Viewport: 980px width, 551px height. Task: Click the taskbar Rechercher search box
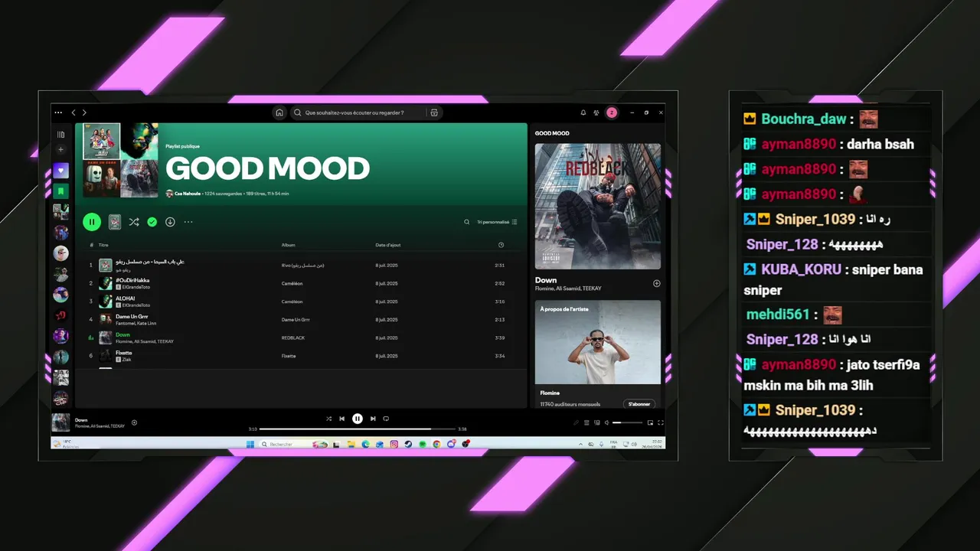[x=295, y=444]
